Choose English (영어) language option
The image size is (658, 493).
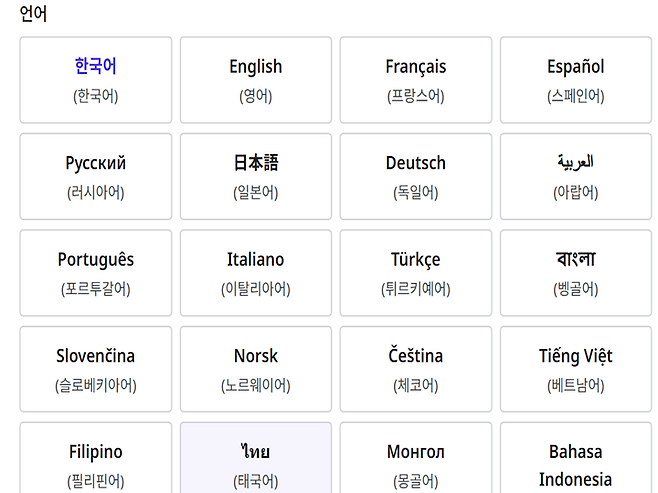click(256, 80)
